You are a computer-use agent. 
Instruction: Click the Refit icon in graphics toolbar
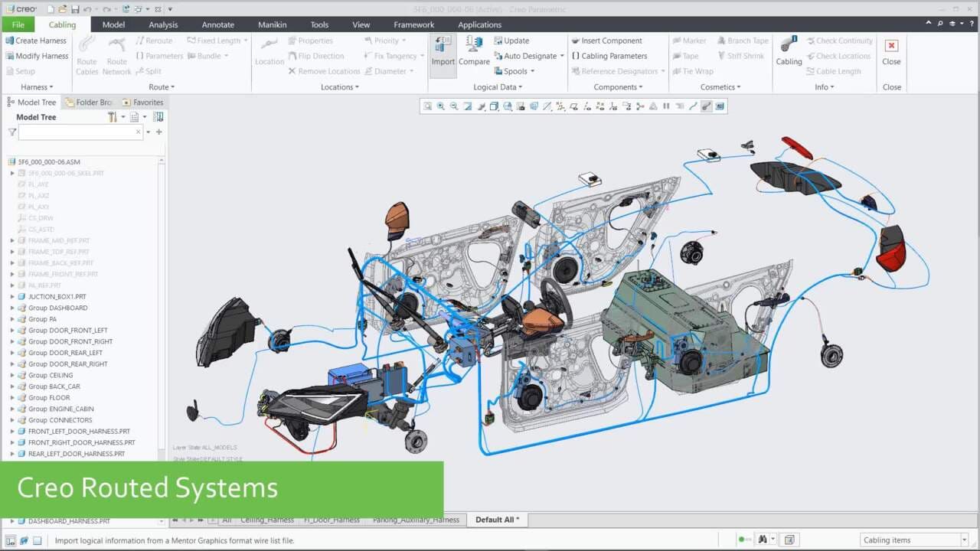point(427,106)
